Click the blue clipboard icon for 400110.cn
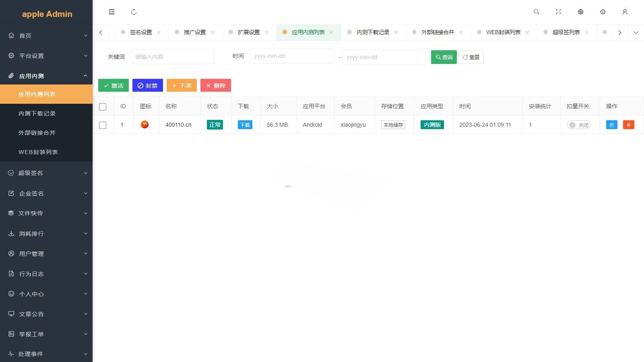Image resolution: width=644 pixels, height=362 pixels. [611, 125]
